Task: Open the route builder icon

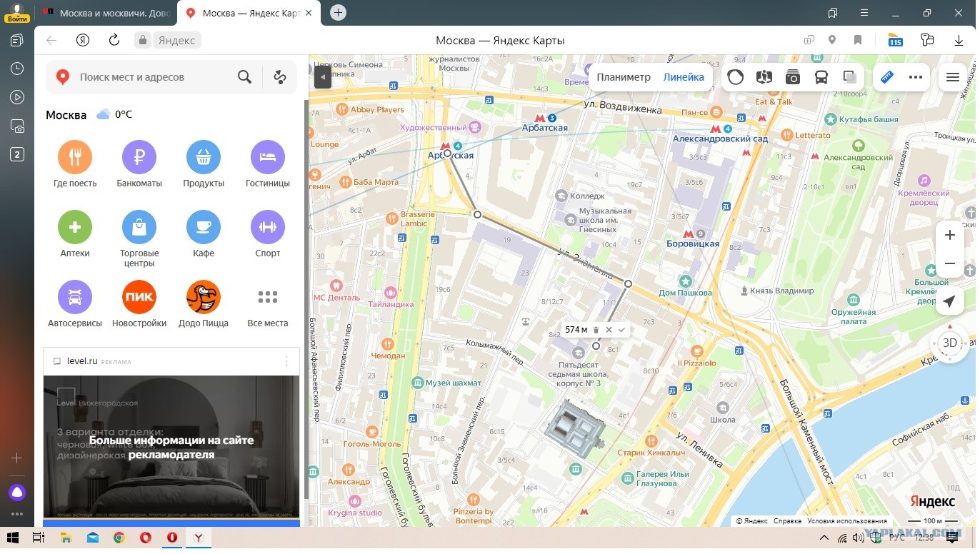Action: coord(279,77)
